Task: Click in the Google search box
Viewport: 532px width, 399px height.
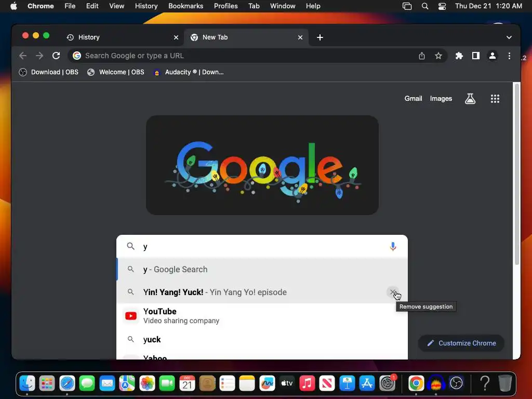Action: point(262,246)
